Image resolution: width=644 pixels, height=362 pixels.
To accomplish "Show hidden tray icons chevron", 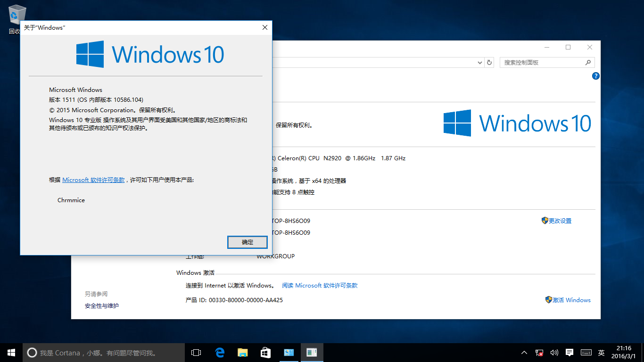I will (524, 353).
